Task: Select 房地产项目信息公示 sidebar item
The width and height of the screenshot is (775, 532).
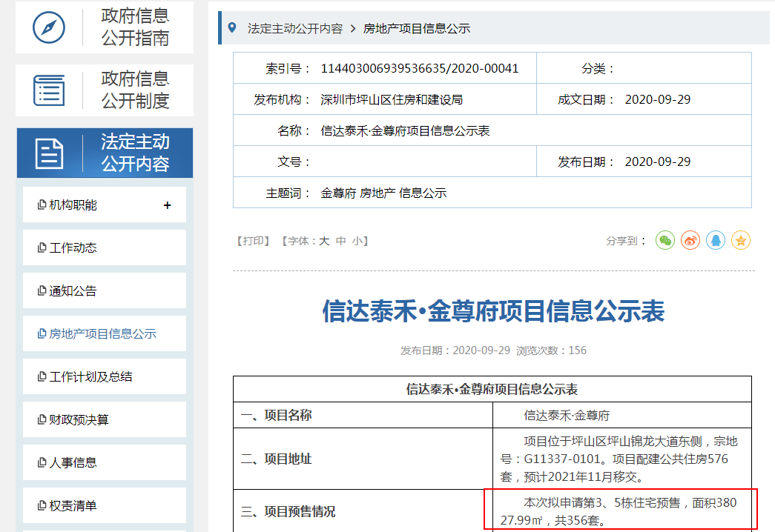Action: (105, 333)
